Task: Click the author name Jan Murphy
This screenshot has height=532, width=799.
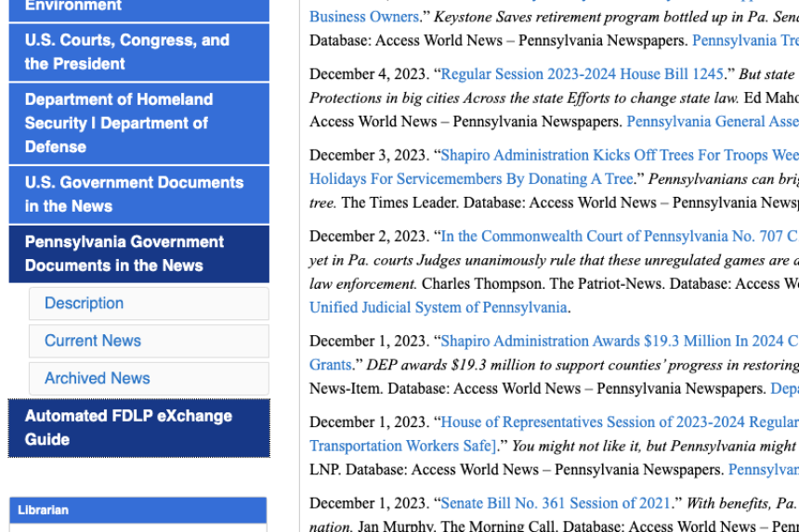Action: (394, 526)
